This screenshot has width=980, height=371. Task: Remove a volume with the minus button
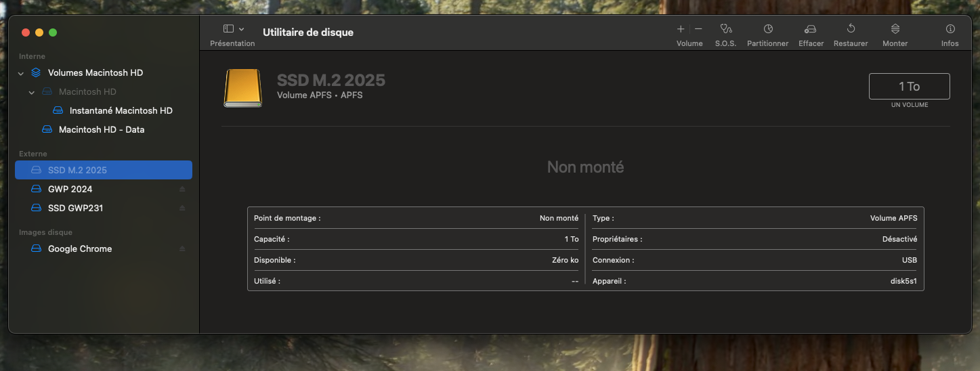(x=698, y=29)
